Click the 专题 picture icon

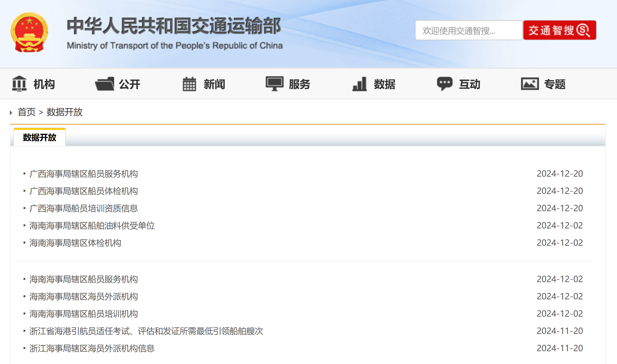tap(530, 84)
